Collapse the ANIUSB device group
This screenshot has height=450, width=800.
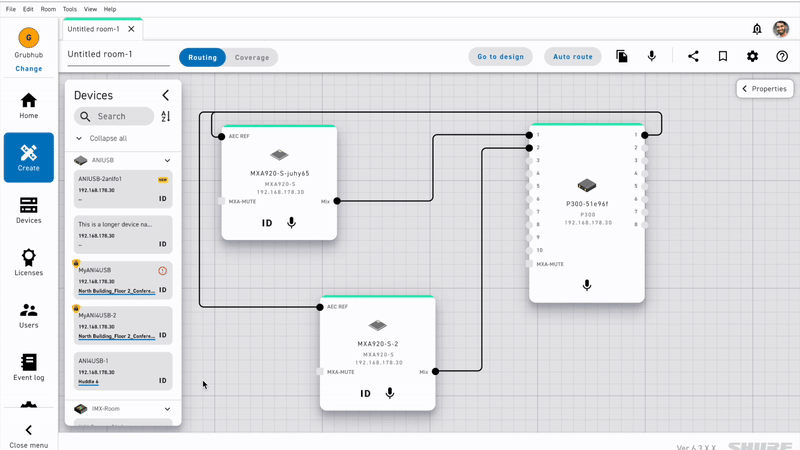[x=167, y=160]
